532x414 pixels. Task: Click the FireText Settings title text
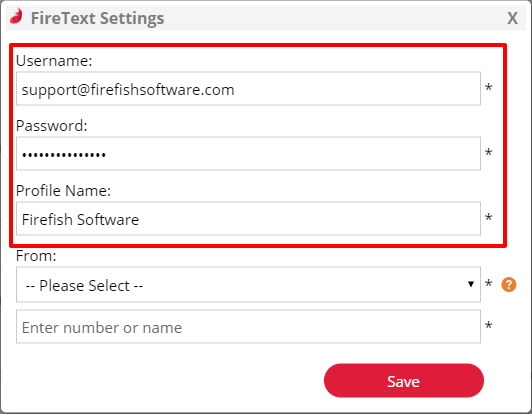[x=97, y=18]
